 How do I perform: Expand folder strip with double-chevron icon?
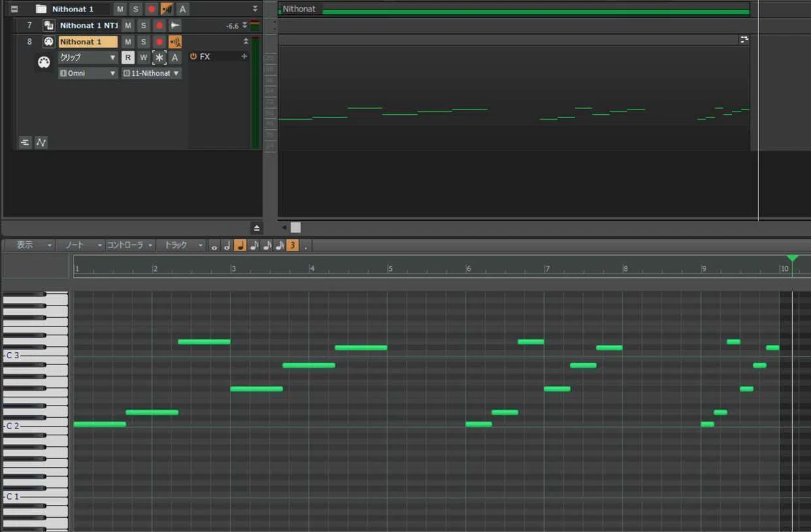coord(255,9)
